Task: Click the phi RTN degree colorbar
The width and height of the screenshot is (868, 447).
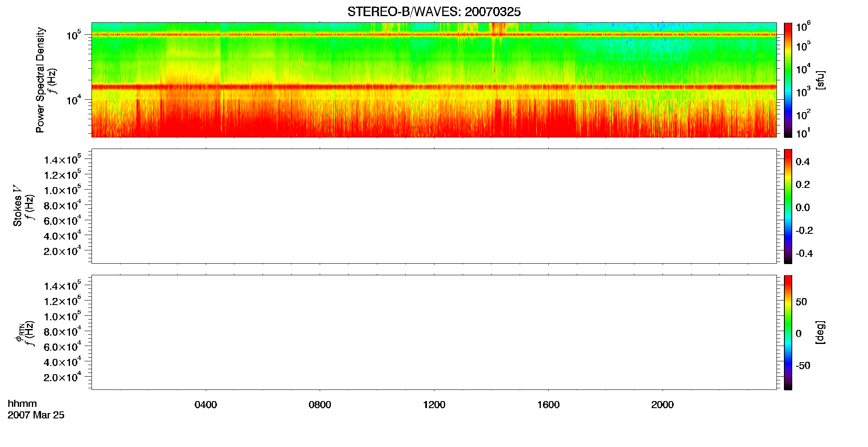Action: pyautogui.click(x=788, y=332)
